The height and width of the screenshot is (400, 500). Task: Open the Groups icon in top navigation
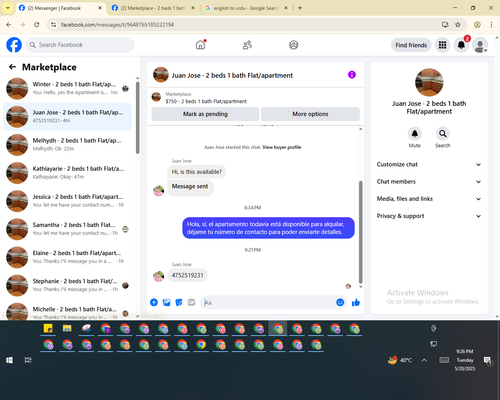pos(294,45)
